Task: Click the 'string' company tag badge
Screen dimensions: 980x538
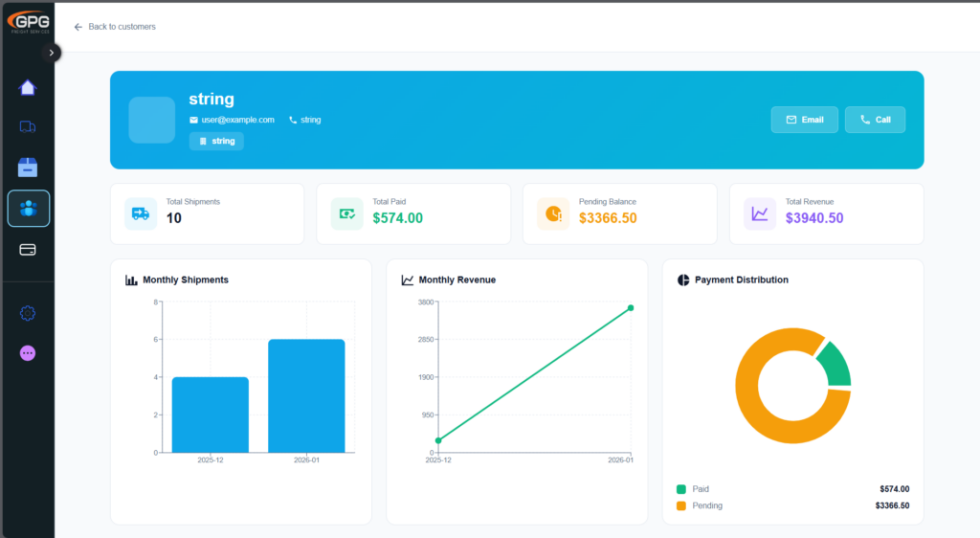Action: coord(216,141)
